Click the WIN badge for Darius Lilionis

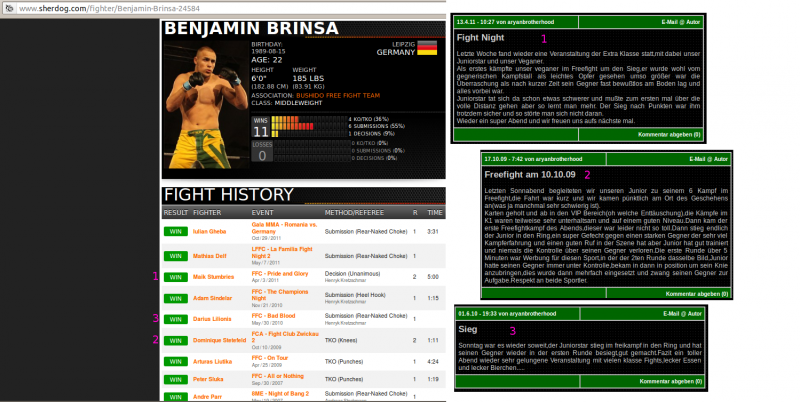(176, 319)
